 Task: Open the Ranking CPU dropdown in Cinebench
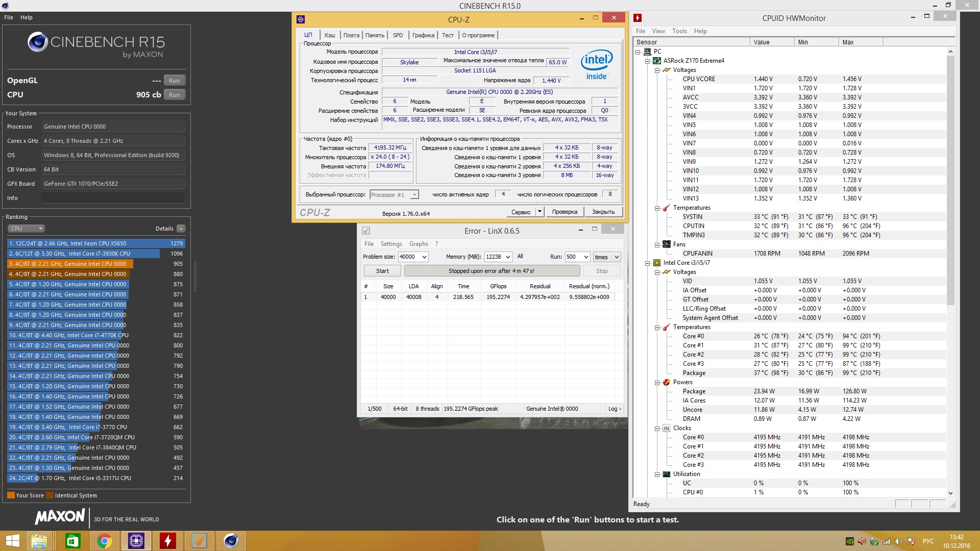(26, 229)
